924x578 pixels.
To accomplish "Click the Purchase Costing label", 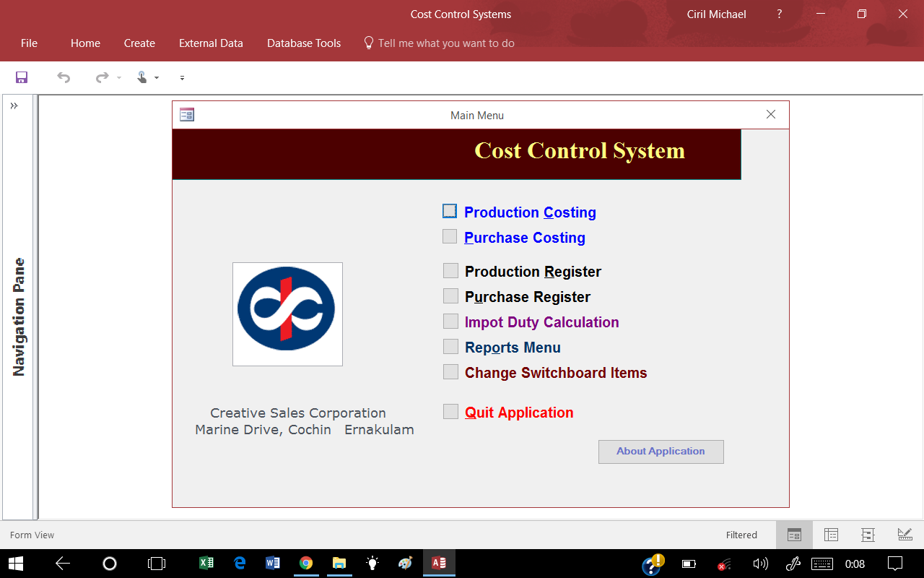I will (x=525, y=238).
